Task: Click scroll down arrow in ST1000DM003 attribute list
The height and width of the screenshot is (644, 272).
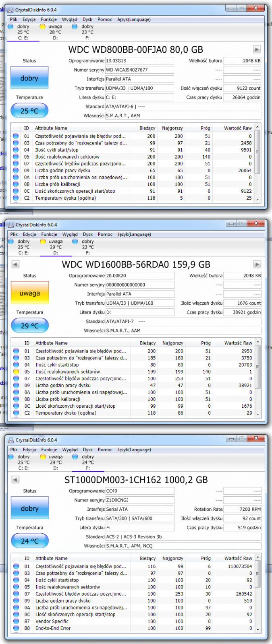Action: click(258, 629)
